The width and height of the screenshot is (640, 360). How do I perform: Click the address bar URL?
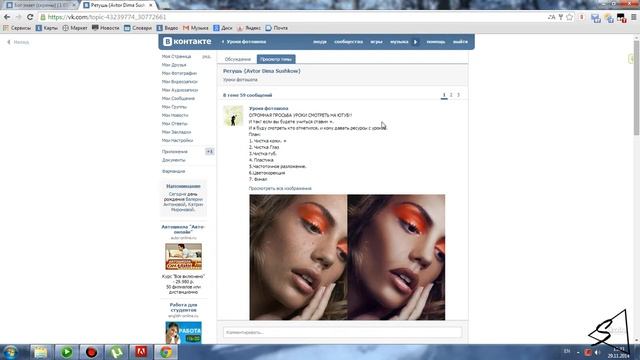pos(107,17)
